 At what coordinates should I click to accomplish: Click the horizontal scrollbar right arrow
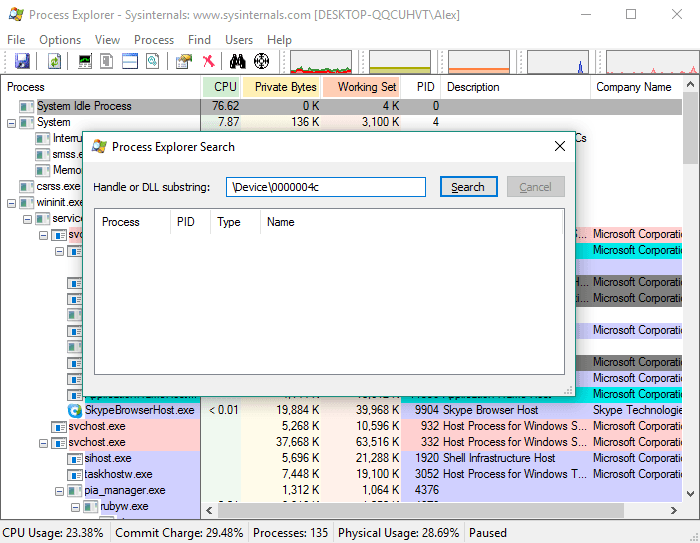tap(674, 510)
